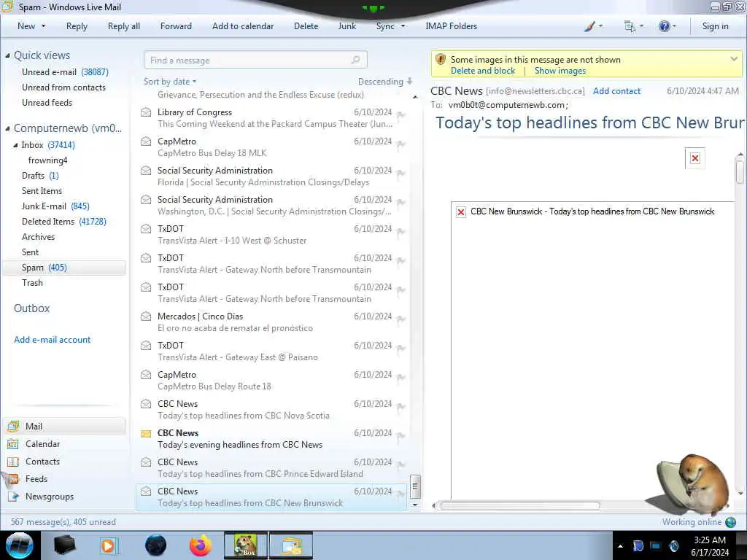Open the Sync dropdown arrow
The image size is (747, 560).
(403, 26)
